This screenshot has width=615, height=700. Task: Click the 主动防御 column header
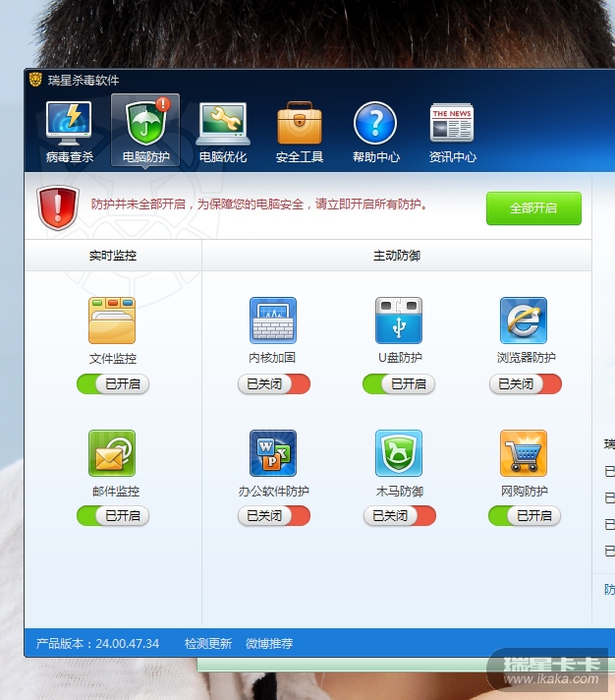click(x=397, y=256)
